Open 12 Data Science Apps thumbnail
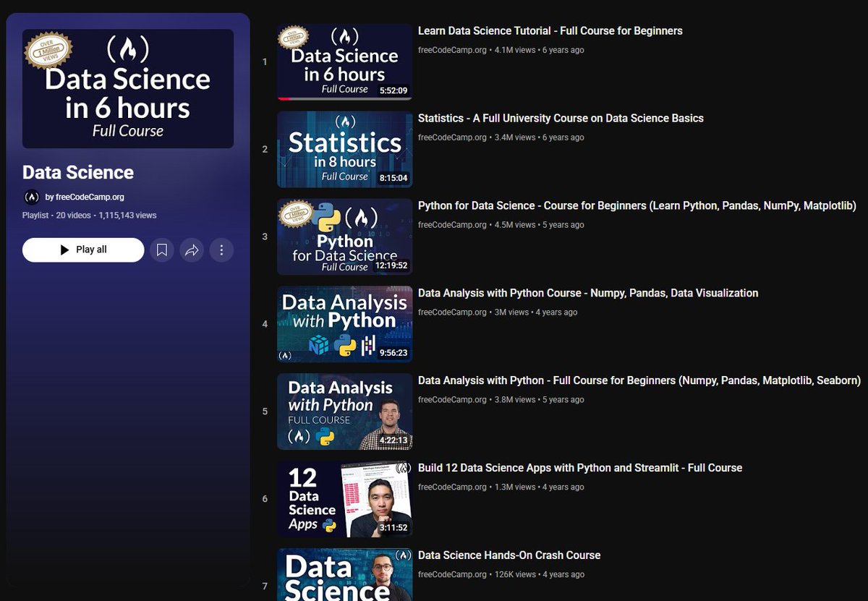The image size is (868, 601). [x=344, y=500]
